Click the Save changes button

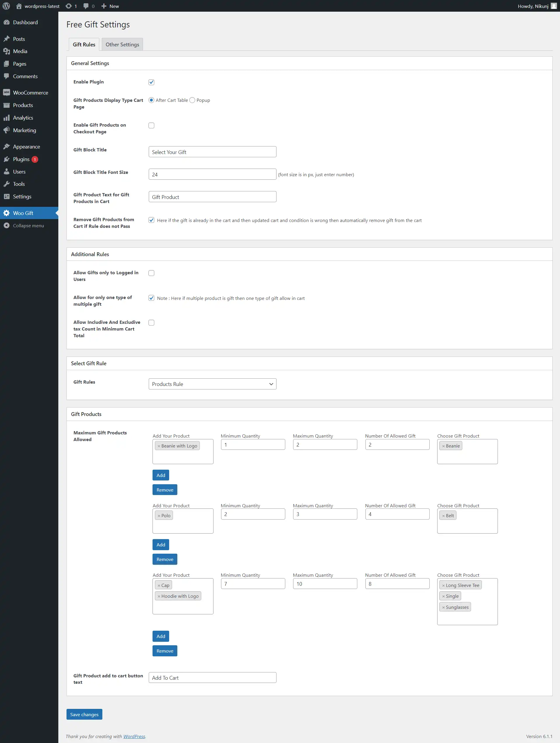84,714
